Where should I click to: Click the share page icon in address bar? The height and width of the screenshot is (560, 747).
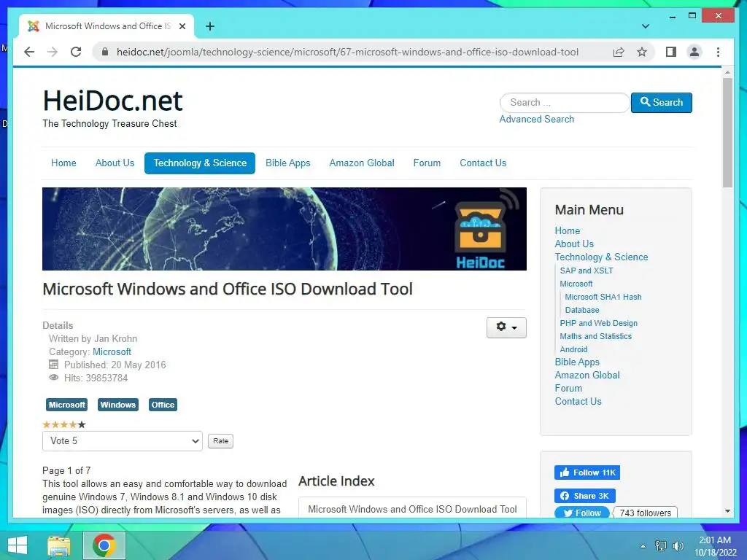click(x=619, y=52)
